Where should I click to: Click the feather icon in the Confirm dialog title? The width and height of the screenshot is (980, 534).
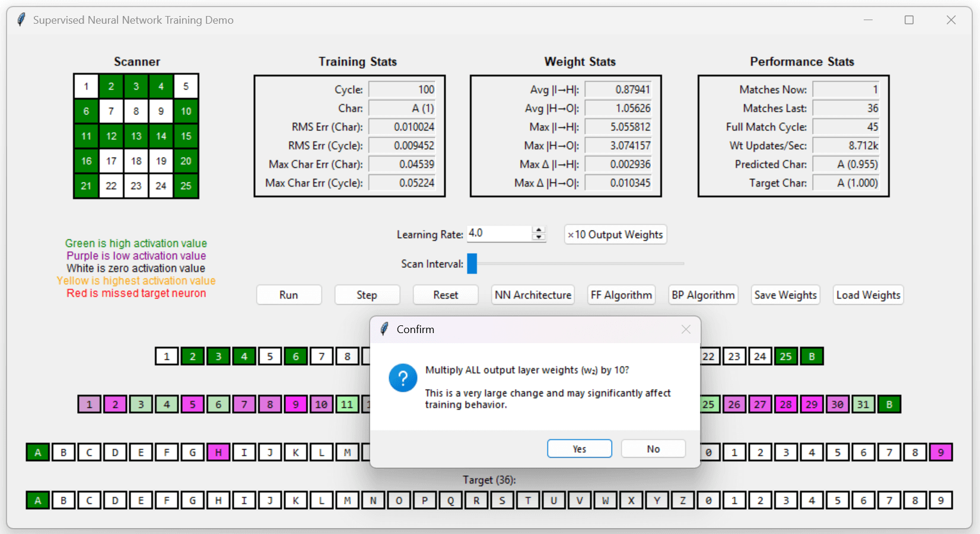384,329
